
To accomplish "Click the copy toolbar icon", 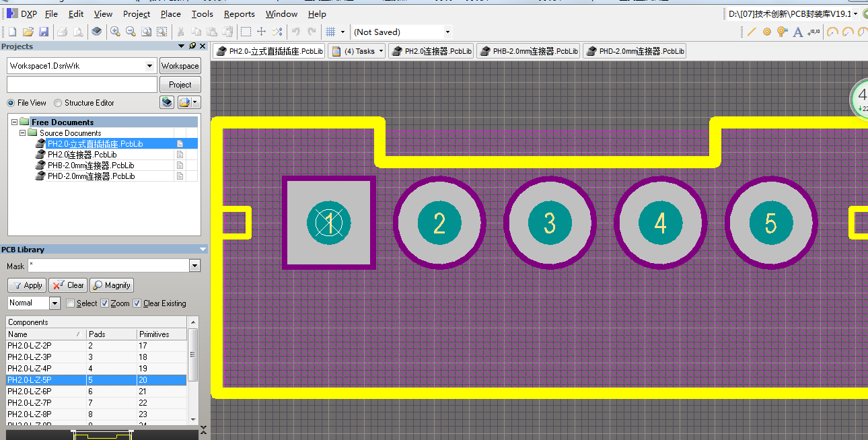I will pos(196,32).
